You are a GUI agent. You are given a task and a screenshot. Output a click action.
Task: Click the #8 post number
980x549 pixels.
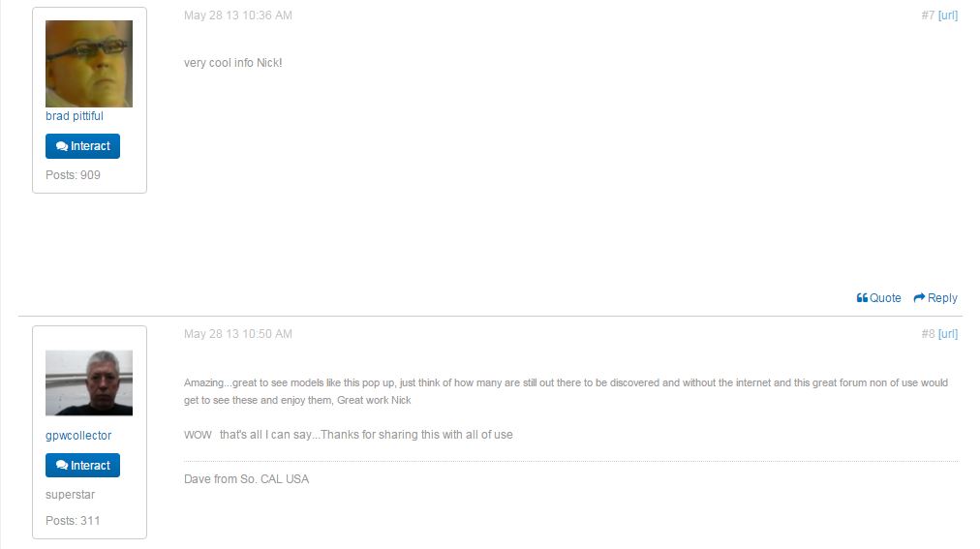tap(928, 334)
